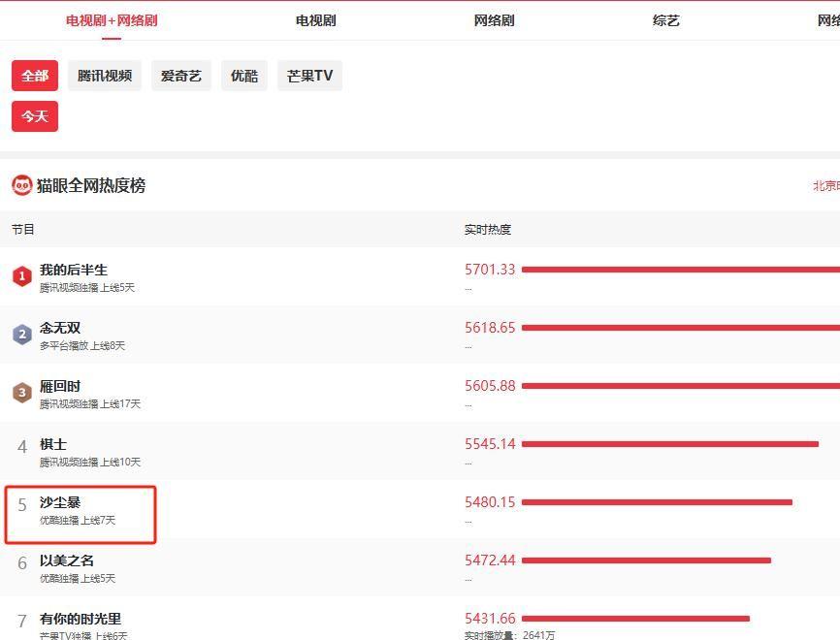Click heat value 5701.33
Screen dimensions: 840x640
(x=490, y=269)
